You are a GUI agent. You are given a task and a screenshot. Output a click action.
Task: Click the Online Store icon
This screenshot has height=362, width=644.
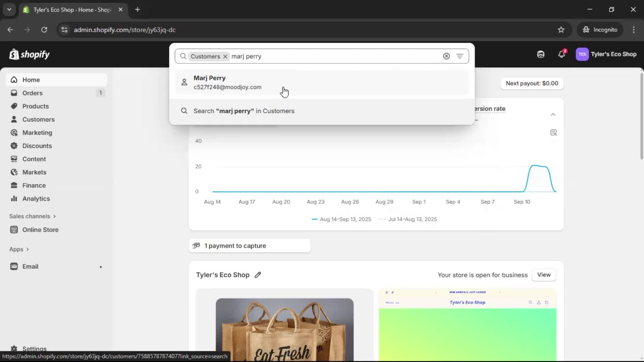coord(14,230)
